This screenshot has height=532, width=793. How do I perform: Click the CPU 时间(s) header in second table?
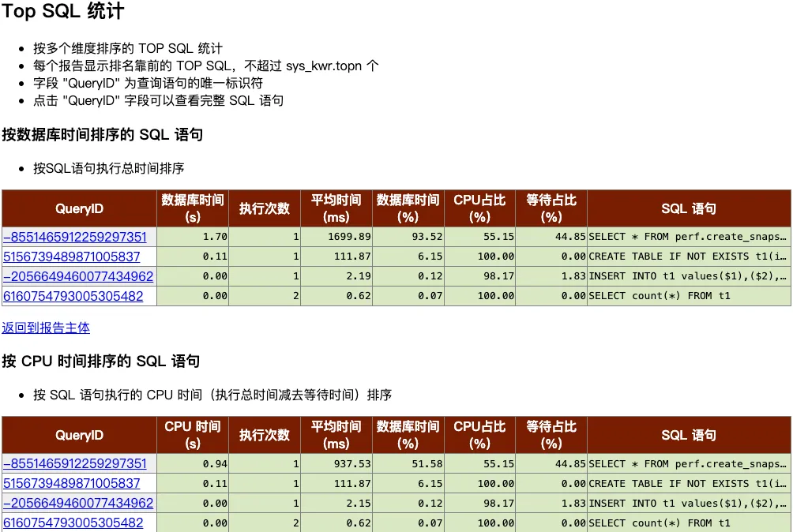(x=192, y=435)
